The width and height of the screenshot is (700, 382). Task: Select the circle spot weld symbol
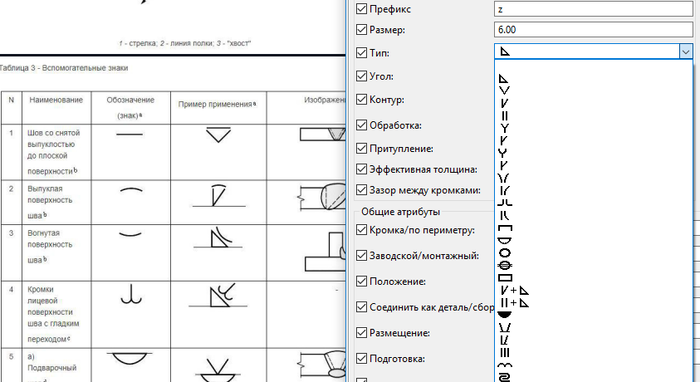pos(505,253)
